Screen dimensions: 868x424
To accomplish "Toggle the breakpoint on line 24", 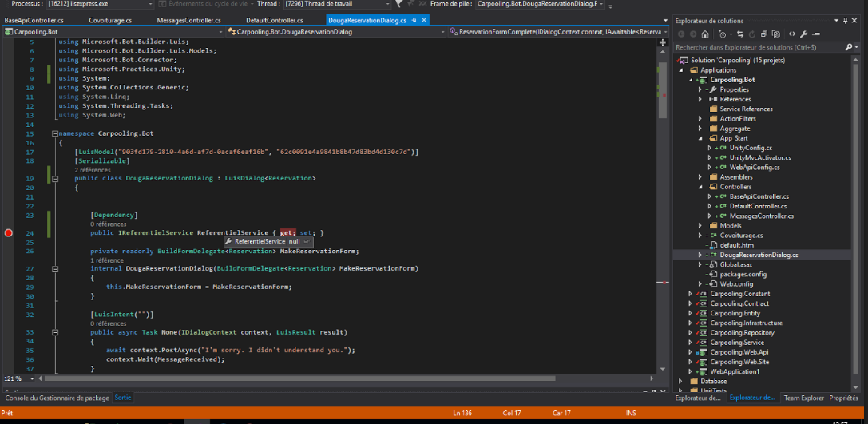I will pos(8,233).
